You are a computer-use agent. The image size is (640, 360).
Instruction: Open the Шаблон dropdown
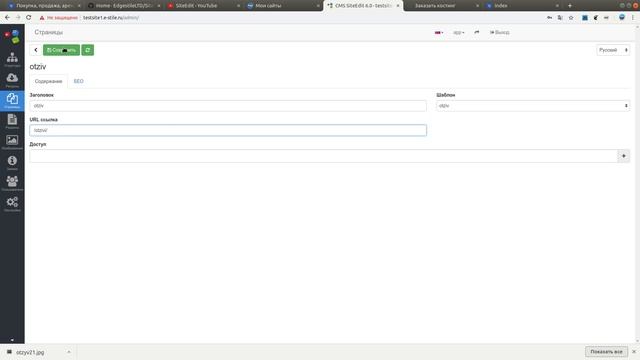click(533, 106)
